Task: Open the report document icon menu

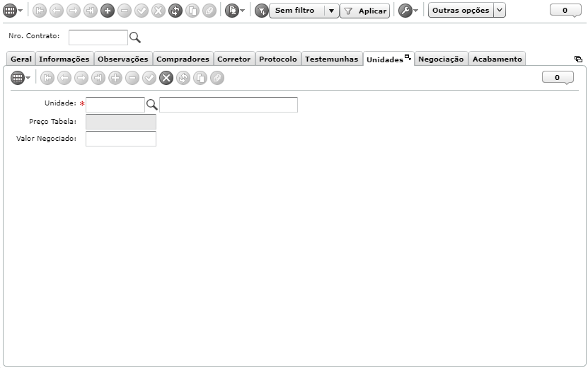Action: click(234, 11)
